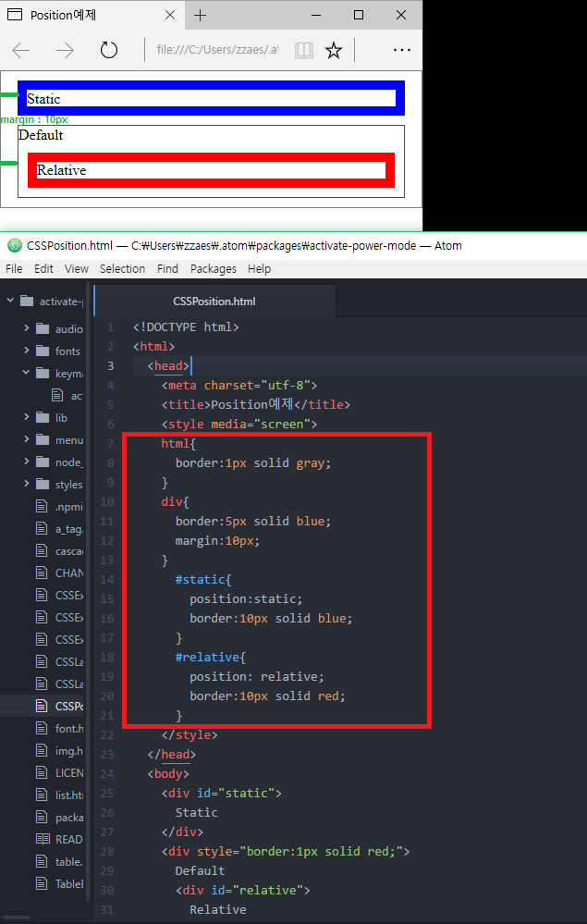Open Atom Packages menu

coord(214,269)
